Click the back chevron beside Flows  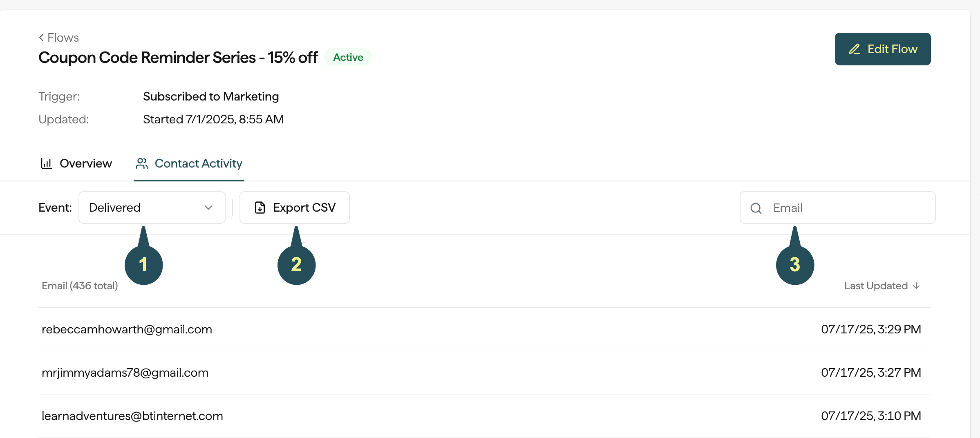click(41, 38)
